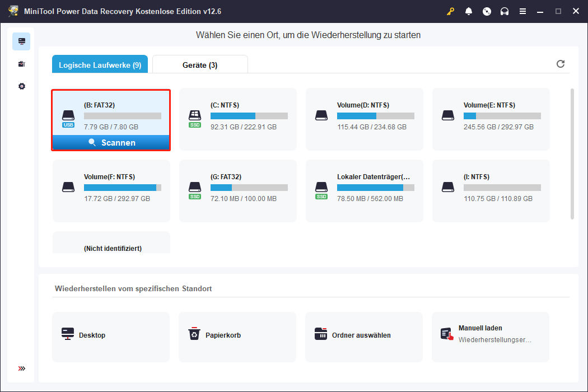This screenshot has width=588, height=392.
Task: Select the C: NTFS drive tile
Action: (237, 119)
